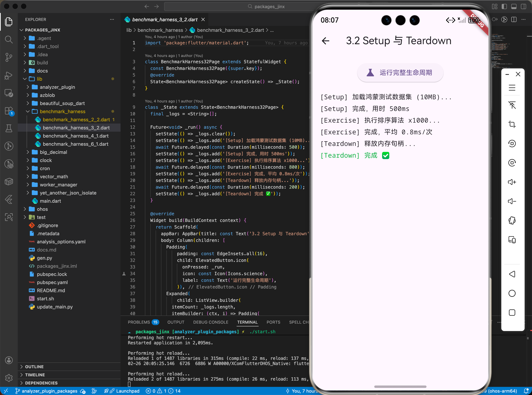532x395 pixels.
Task: Open the Testing flask view
Action: click(9, 128)
